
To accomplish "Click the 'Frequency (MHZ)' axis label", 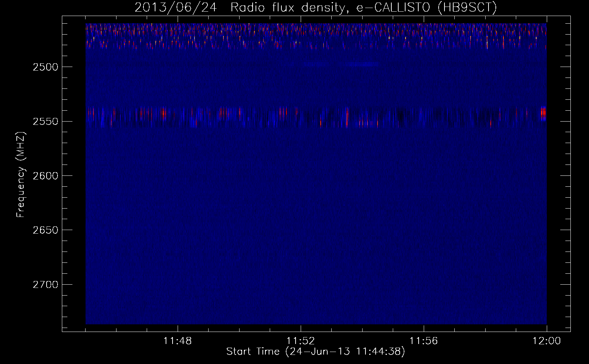I will 21,175.
